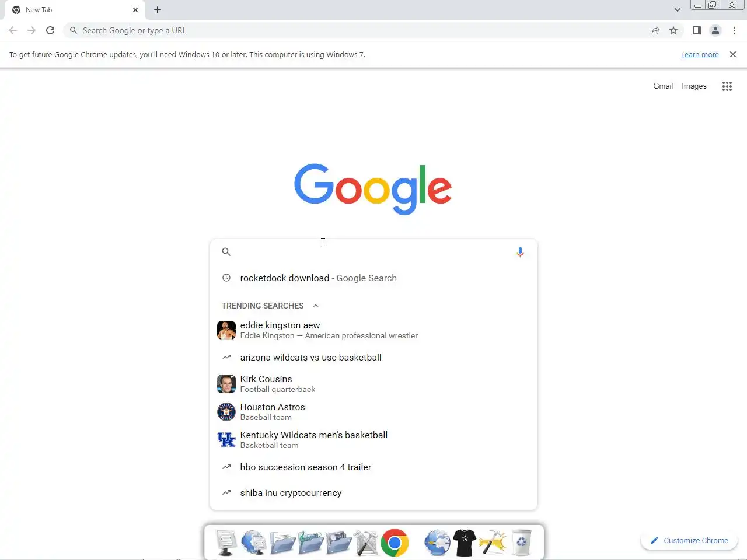Open the Chrome three-dot menu

(734, 30)
